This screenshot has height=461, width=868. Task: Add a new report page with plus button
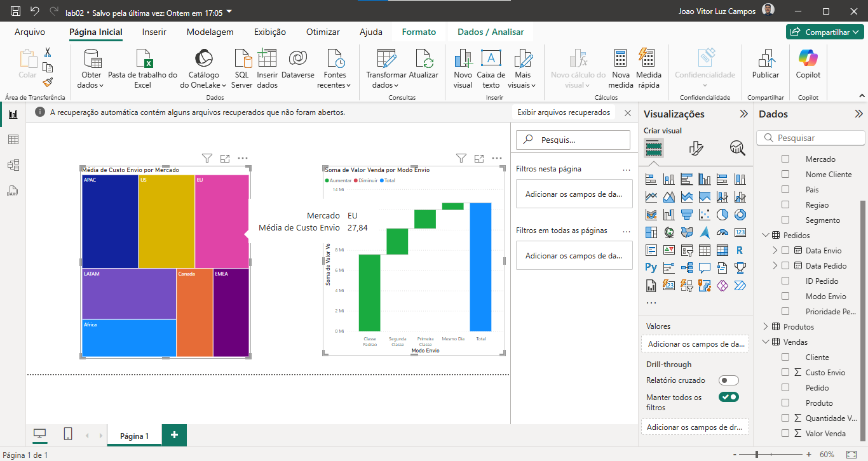(x=174, y=435)
